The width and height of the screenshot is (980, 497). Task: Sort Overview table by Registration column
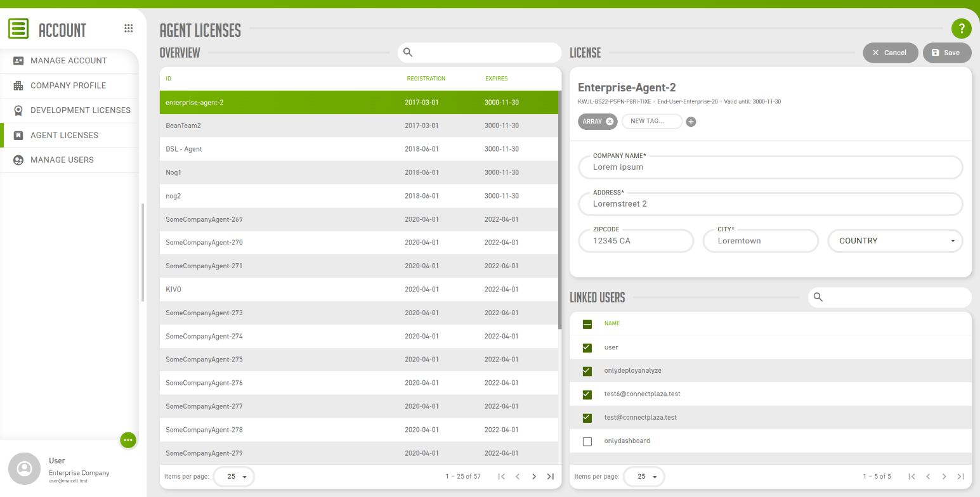coord(426,79)
